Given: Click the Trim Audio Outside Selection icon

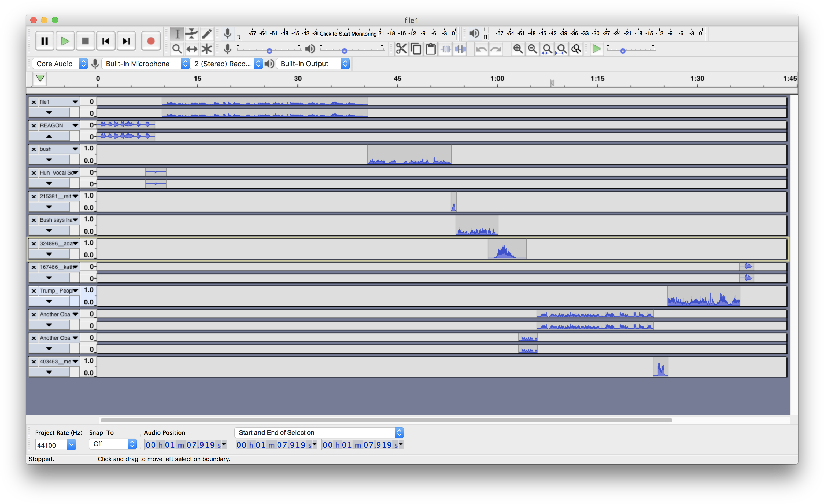Looking at the screenshot, I should pos(446,49).
